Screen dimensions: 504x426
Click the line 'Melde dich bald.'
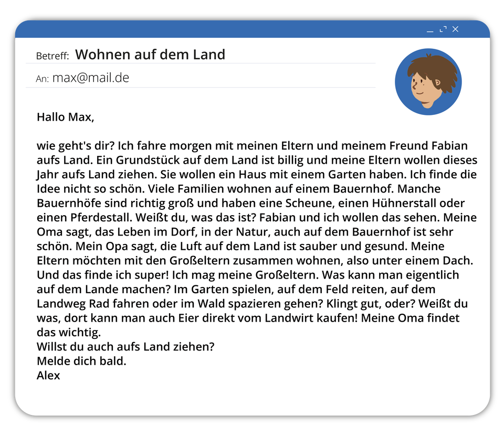coord(81,361)
